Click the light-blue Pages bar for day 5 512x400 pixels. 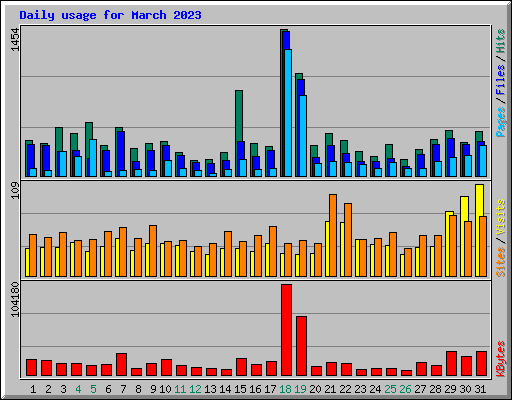93,158
